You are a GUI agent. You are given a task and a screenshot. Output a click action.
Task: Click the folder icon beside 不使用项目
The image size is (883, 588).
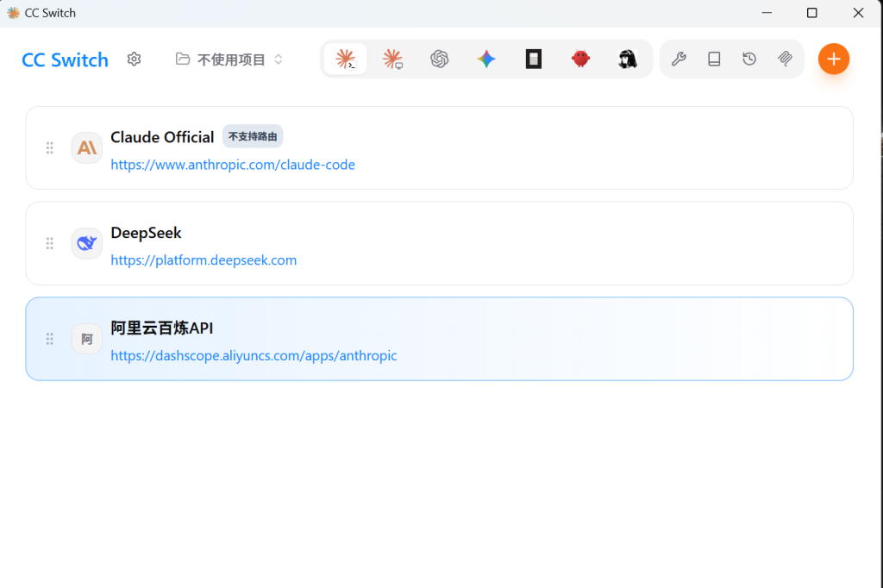click(x=183, y=59)
